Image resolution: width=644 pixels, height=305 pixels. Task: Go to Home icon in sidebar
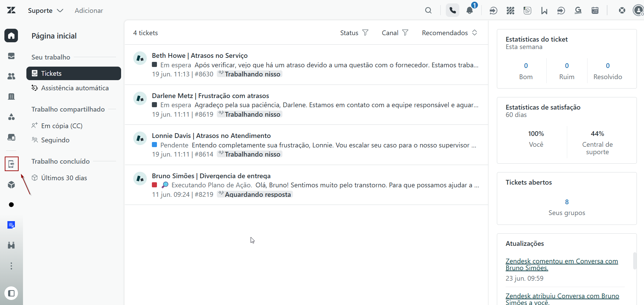click(11, 36)
